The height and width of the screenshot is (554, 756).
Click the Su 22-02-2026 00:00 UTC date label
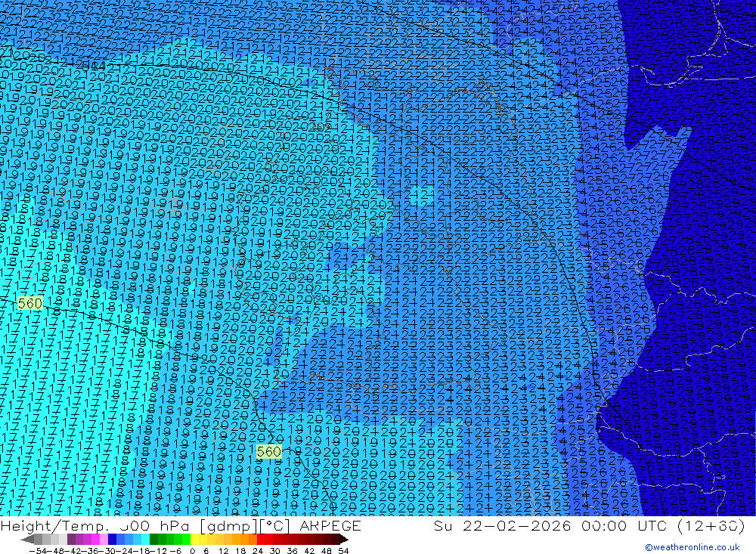pos(550,525)
